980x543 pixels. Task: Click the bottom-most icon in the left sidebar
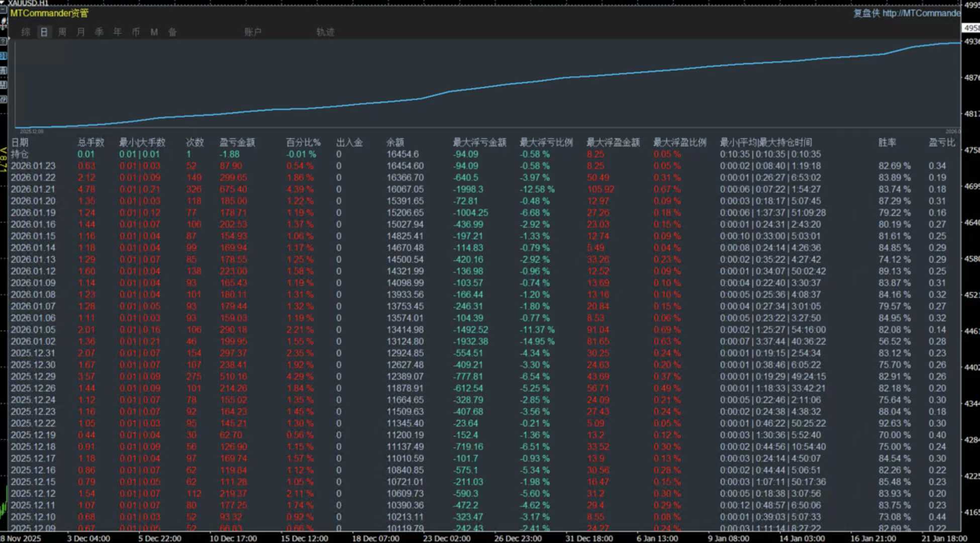click(x=3, y=99)
